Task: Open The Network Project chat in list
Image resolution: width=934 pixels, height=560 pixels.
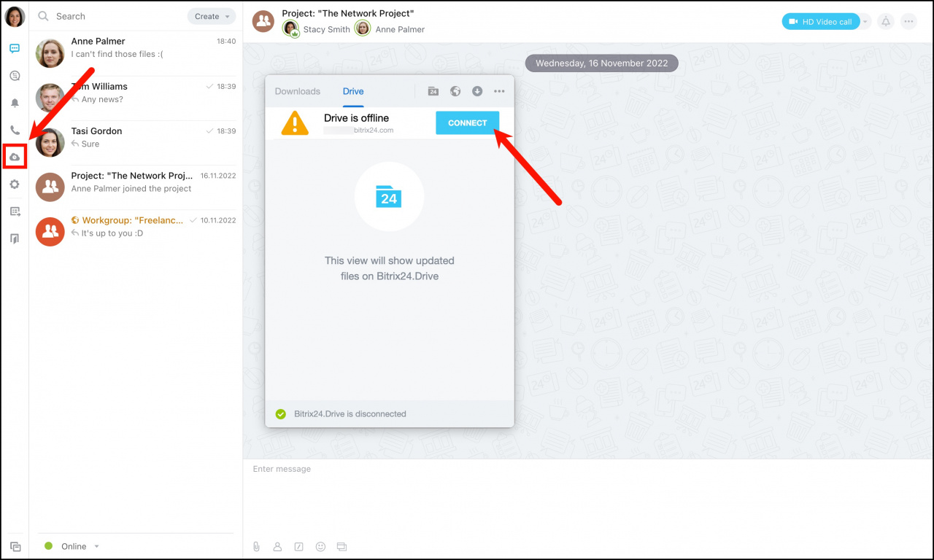Action: coord(136,187)
